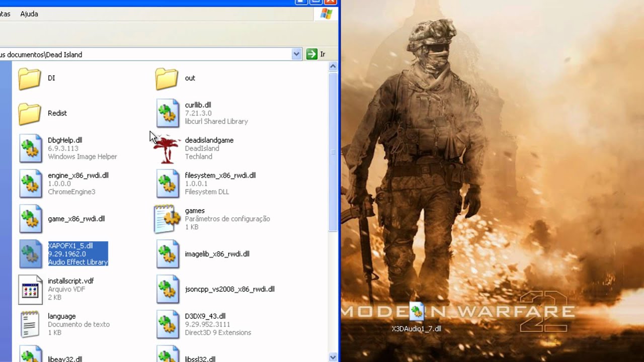This screenshot has width=644, height=362.
Task: Click the folder name DI
Action: 51,78
